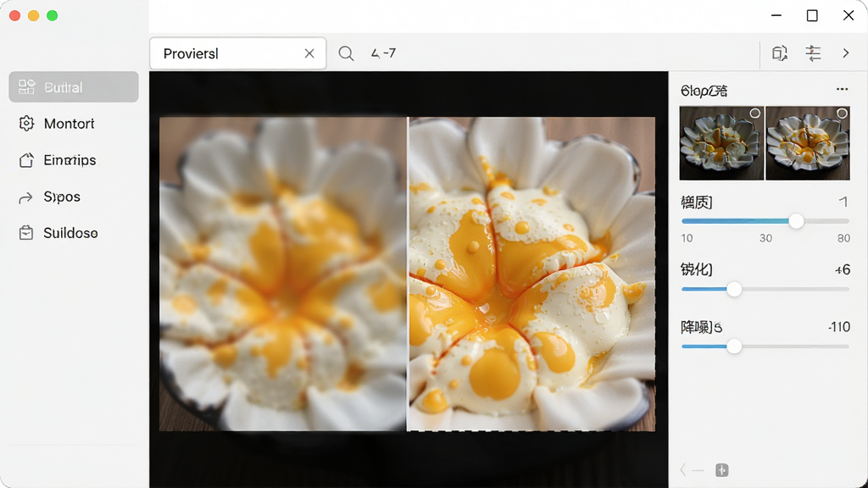Close the Proviersl tab
Image resolution: width=868 pixels, height=488 pixels.
(309, 53)
